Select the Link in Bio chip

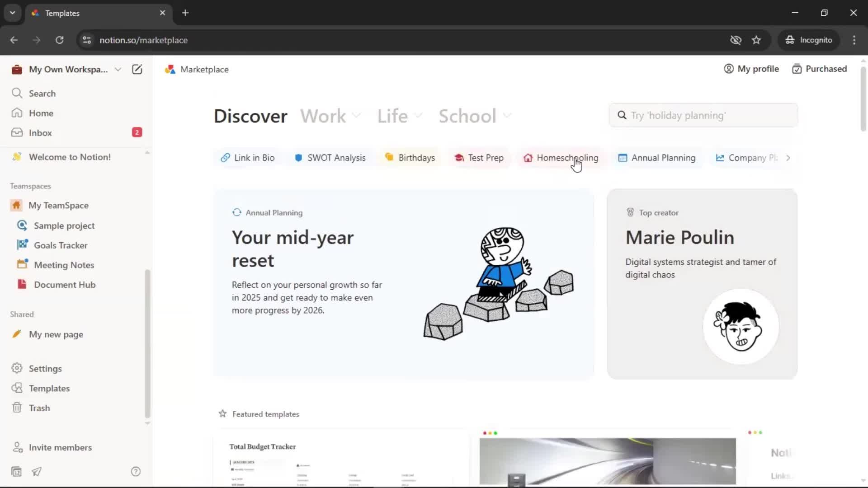click(x=248, y=158)
